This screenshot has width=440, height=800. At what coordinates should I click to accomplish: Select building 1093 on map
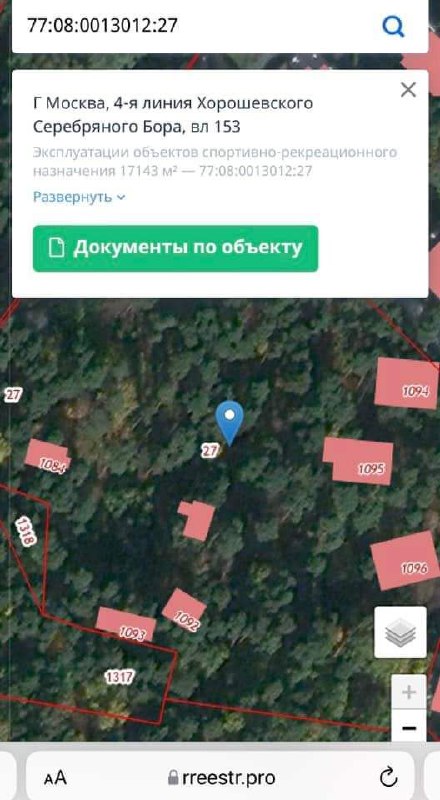click(x=127, y=624)
